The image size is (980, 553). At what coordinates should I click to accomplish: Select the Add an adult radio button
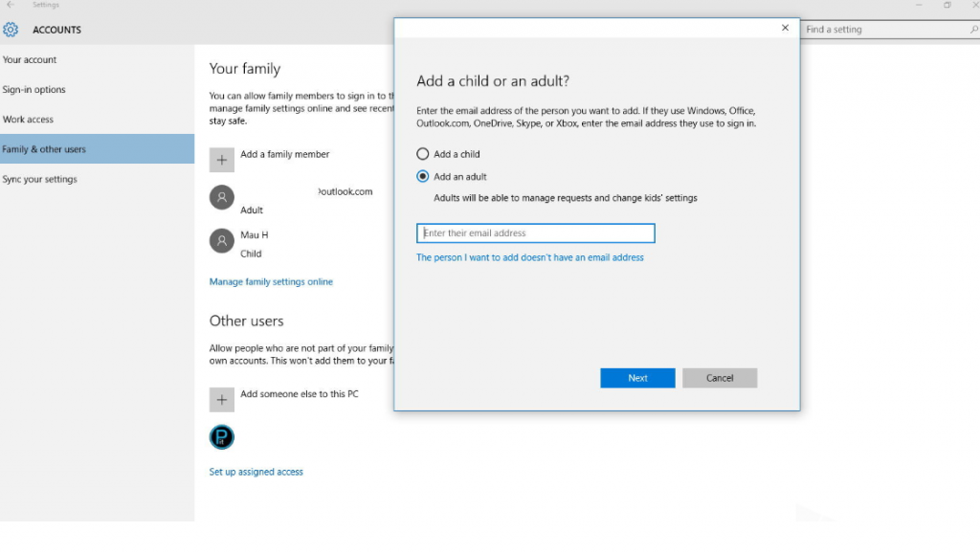click(x=423, y=177)
